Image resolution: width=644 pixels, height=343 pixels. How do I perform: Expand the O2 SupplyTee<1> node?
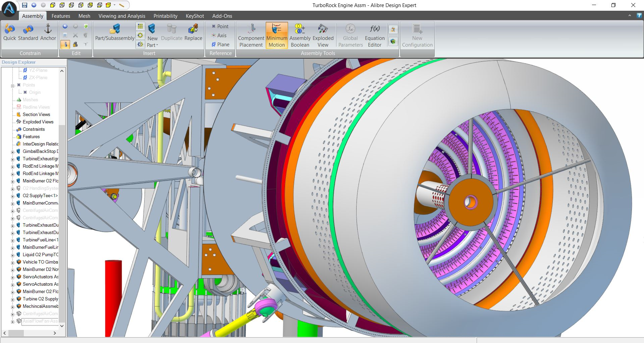pos(13,196)
